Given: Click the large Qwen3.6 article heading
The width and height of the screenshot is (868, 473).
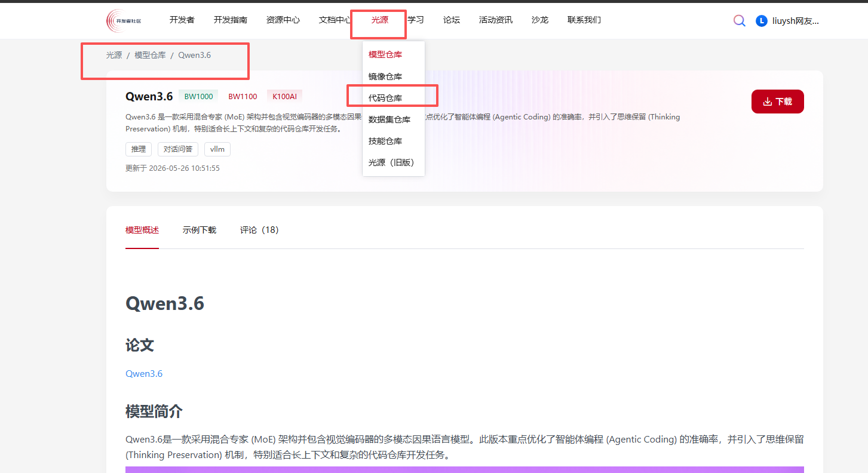Looking at the screenshot, I should point(165,303).
